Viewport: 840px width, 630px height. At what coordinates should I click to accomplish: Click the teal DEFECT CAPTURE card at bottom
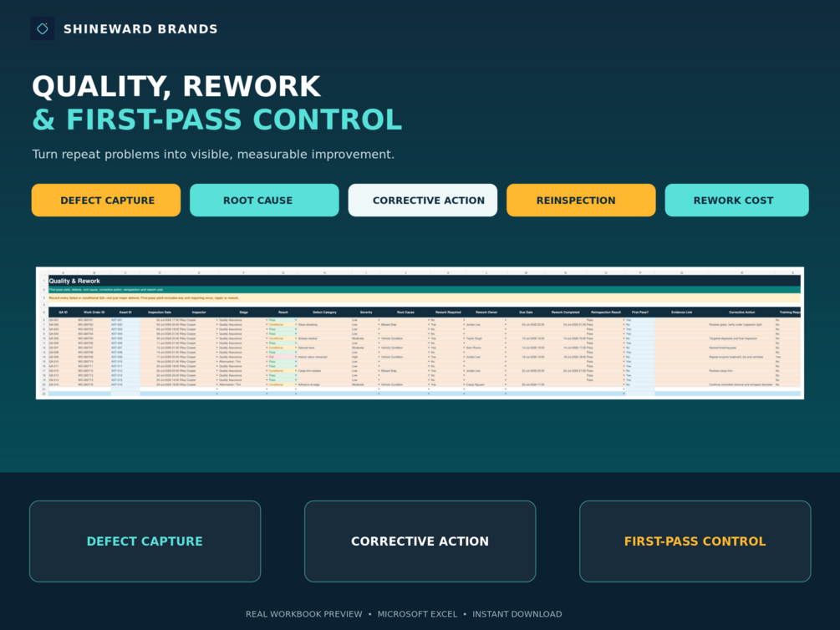point(145,541)
